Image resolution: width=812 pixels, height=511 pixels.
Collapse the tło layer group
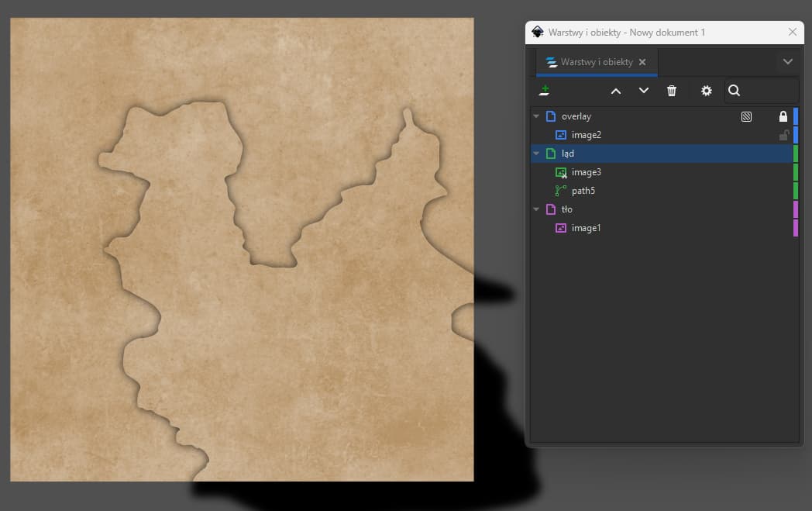tap(536, 209)
